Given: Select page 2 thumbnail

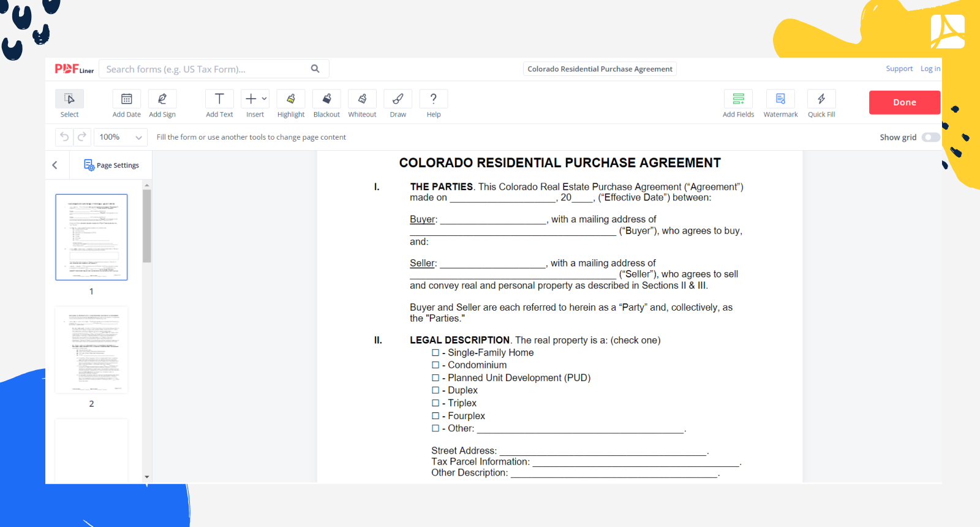Looking at the screenshot, I should coord(91,350).
